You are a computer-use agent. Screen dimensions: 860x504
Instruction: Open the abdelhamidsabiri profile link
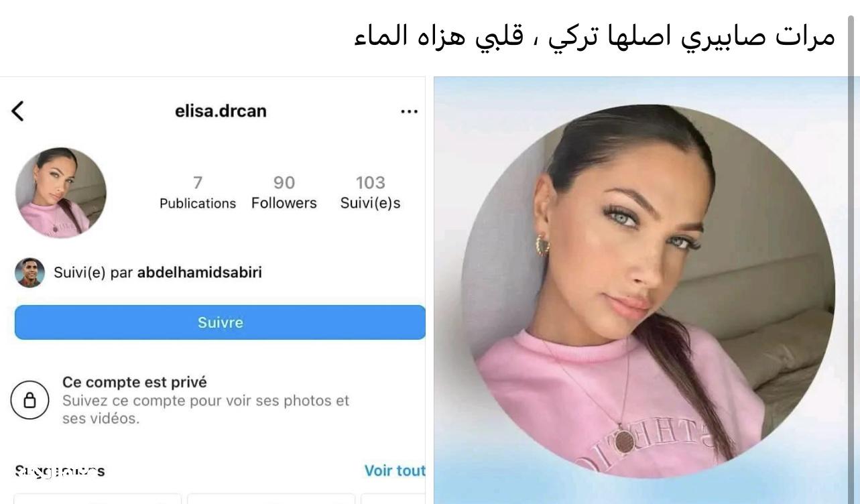tap(200, 273)
